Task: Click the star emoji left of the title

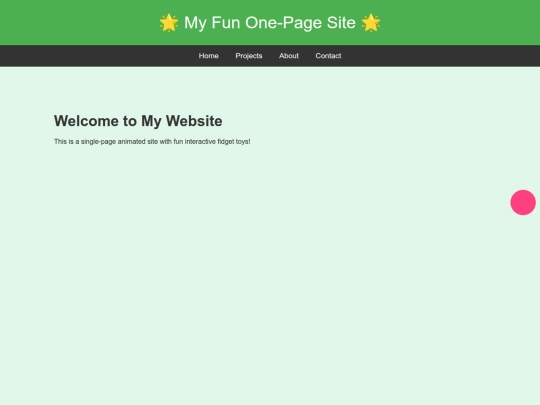Action: pos(169,23)
